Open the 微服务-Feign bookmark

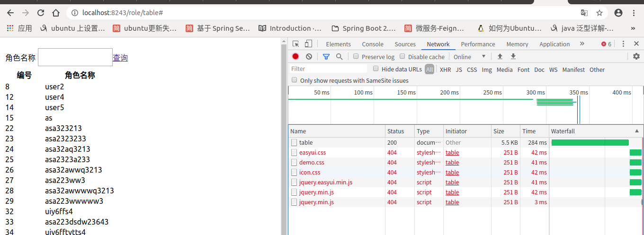click(x=434, y=28)
